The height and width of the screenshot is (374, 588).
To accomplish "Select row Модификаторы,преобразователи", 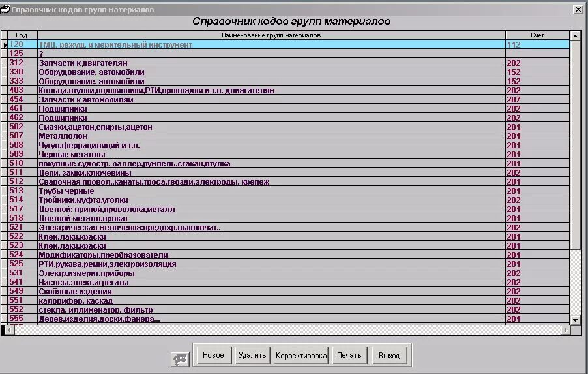I will point(288,255).
